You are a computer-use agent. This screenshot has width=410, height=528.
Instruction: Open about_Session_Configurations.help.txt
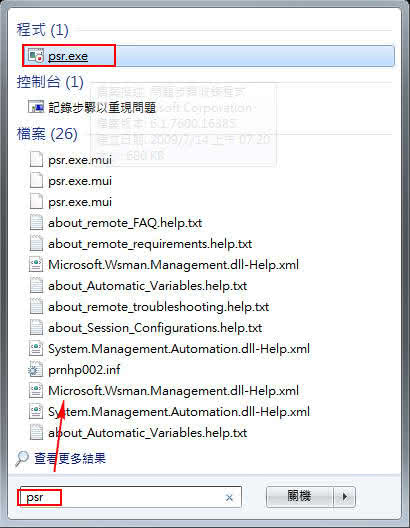(155, 328)
